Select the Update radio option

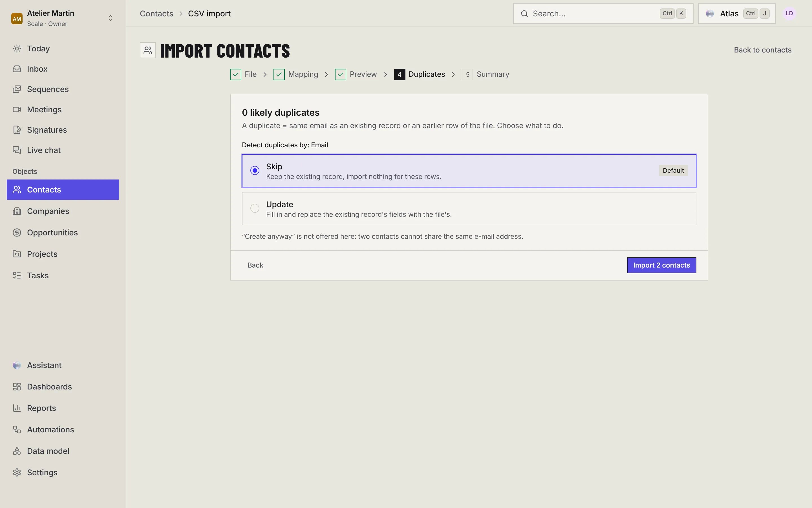coord(469,209)
